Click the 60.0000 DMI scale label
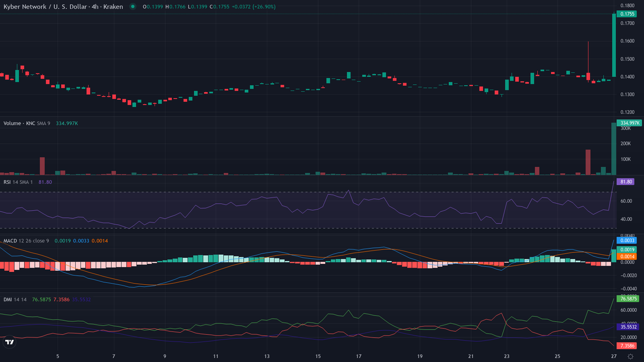 pyautogui.click(x=628, y=309)
